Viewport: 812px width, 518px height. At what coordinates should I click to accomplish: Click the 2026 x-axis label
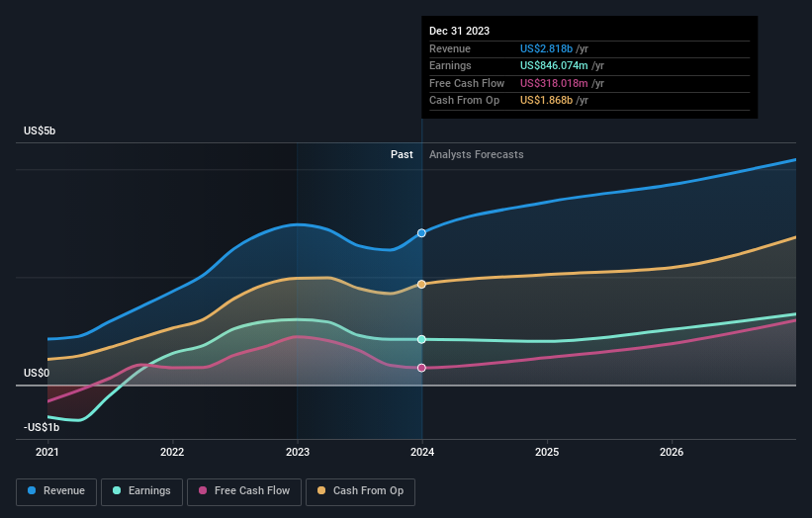pyautogui.click(x=672, y=453)
